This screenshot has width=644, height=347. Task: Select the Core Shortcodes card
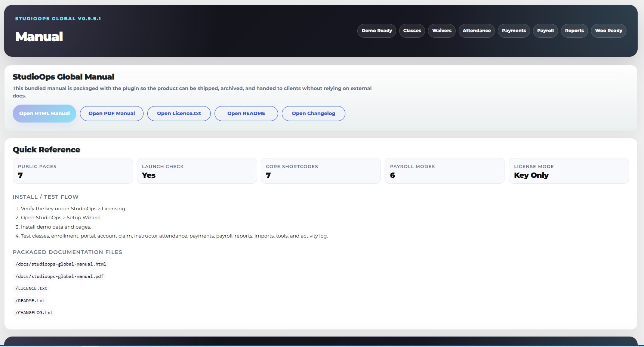click(x=321, y=171)
